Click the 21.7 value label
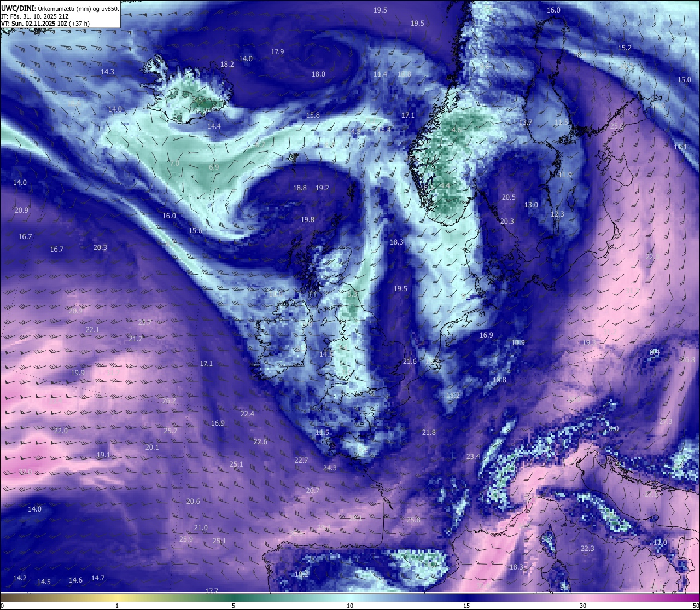 135,339
